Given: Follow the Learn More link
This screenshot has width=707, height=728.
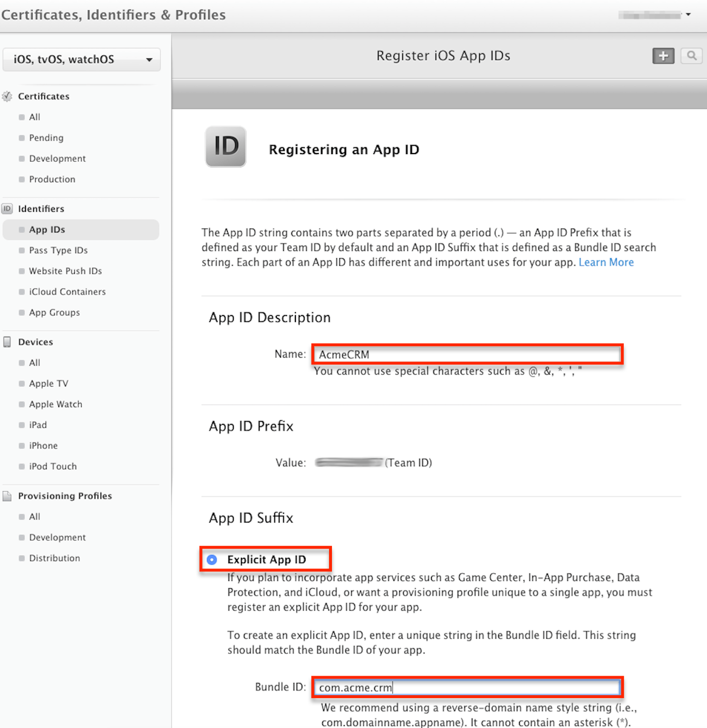Looking at the screenshot, I should click(x=606, y=263).
